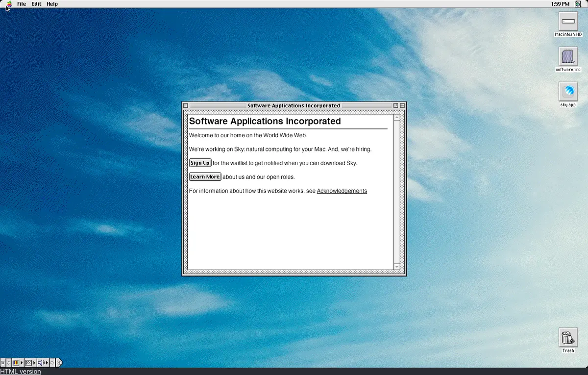Open the HTML version link

(x=21, y=372)
